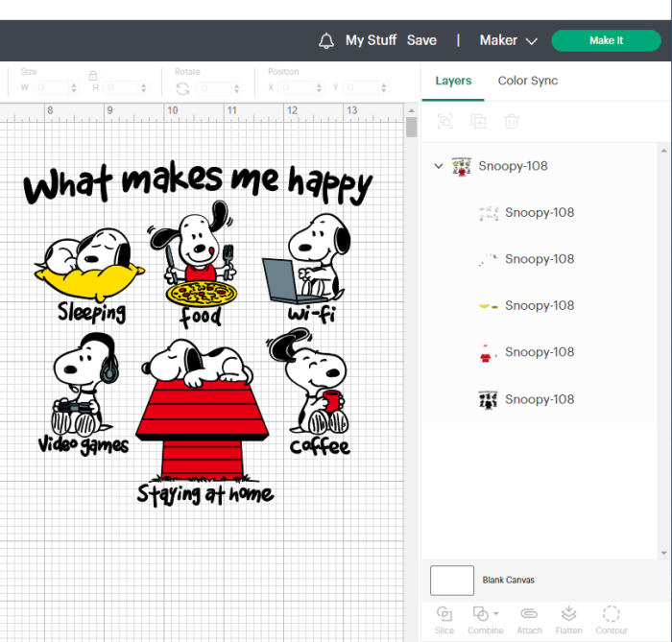This screenshot has width=672, height=642.
Task: Click the X position stepper arrows
Action: (x=319, y=87)
